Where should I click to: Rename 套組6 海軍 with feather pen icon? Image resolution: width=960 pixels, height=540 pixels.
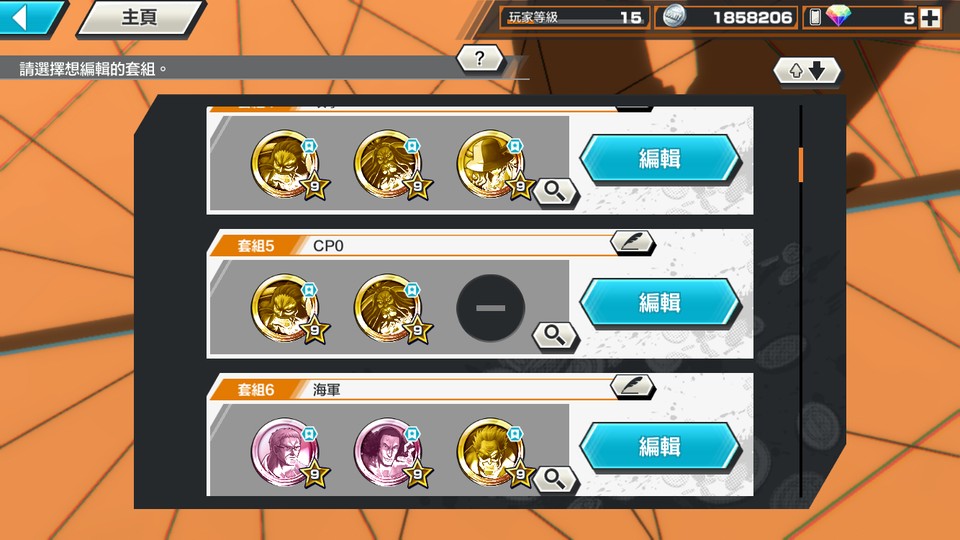[632, 386]
